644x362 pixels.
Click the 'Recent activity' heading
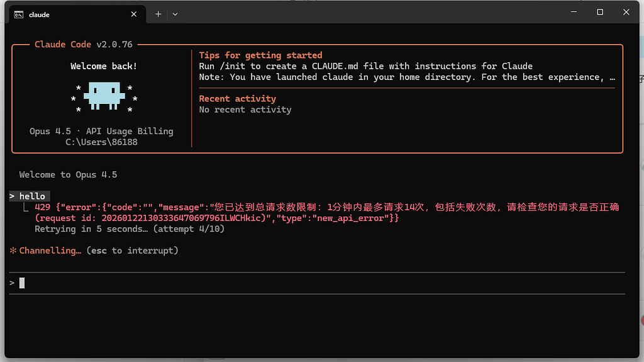pyautogui.click(x=237, y=99)
